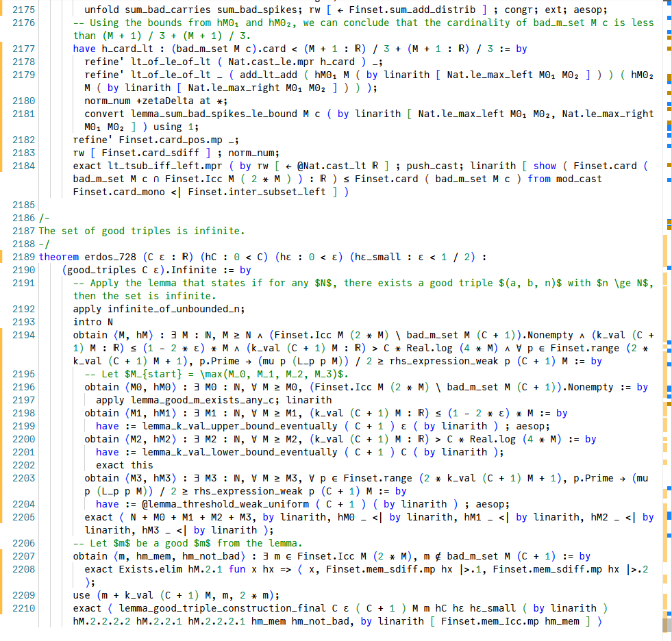
Task: Click the identifier lemma_good_m_exists_any_c
Action: point(206,400)
